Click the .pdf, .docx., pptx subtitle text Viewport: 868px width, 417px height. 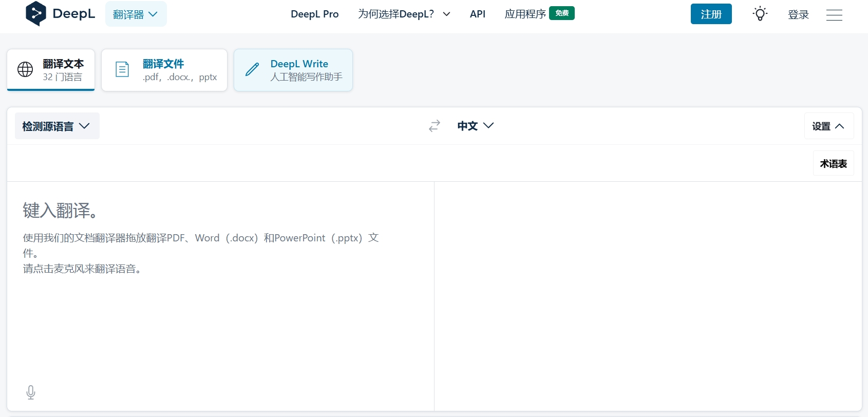coord(180,77)
